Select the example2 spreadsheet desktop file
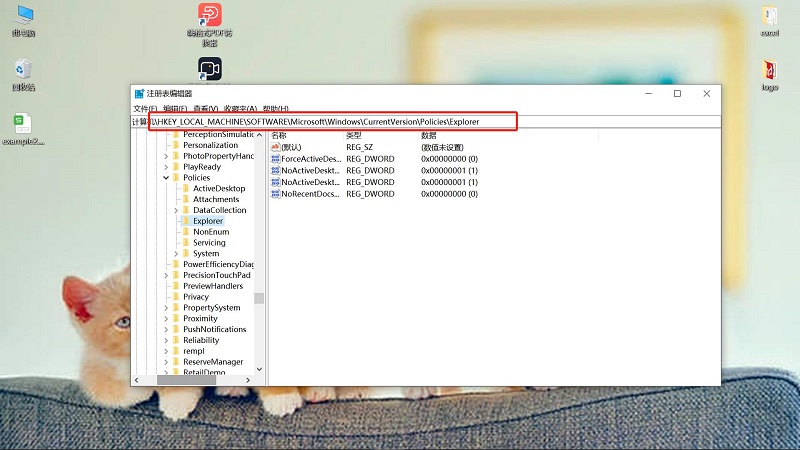The image size is (800, 450). (23, 129)
